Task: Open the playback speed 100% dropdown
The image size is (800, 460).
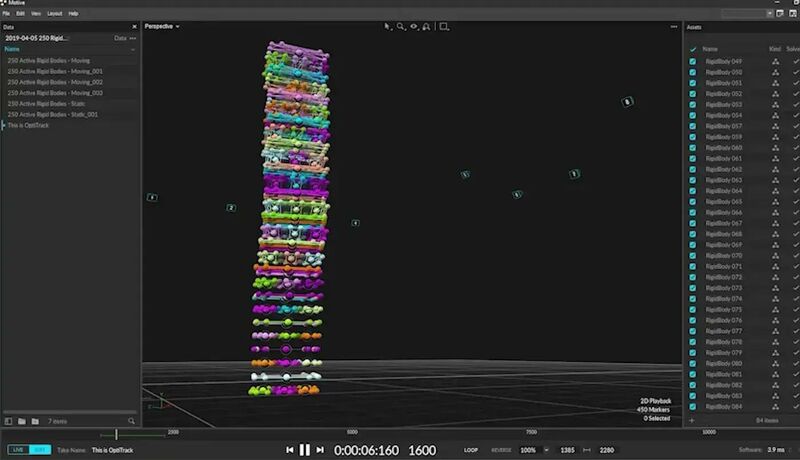Action: coord(531,450)
